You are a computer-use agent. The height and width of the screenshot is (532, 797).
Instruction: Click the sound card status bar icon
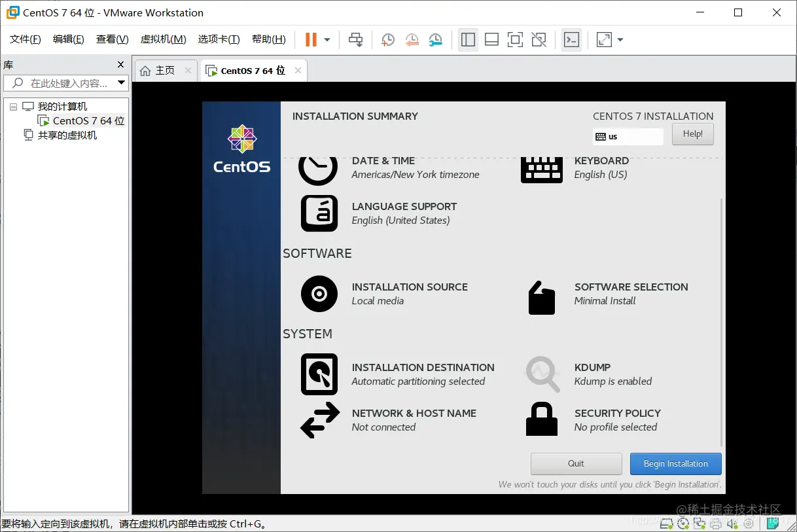tap(732, 523)
